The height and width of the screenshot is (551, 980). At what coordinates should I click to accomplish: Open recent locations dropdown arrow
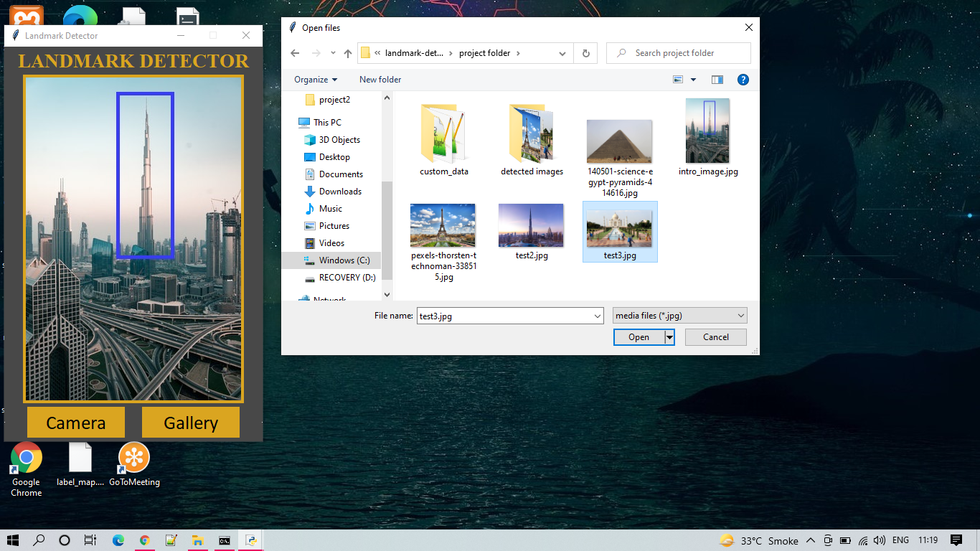click(x=333, y=53)
